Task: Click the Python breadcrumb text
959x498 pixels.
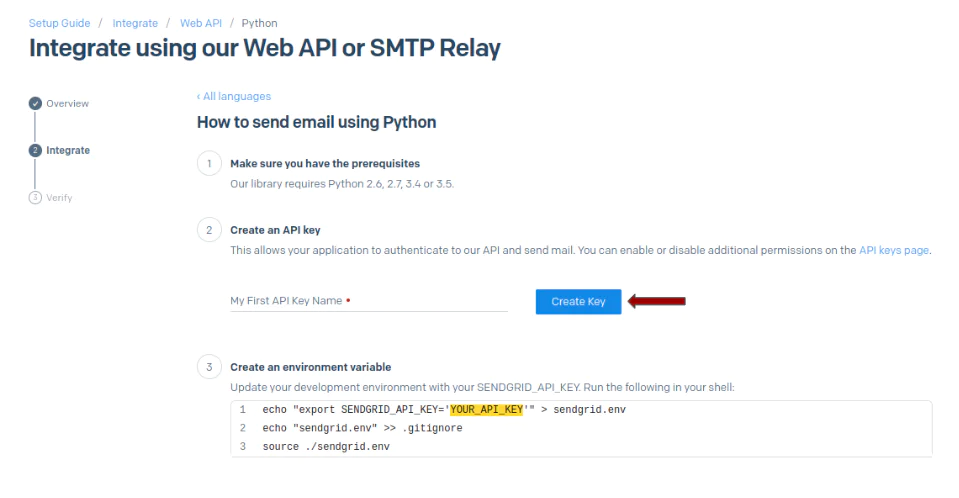Action: point(259,23)
